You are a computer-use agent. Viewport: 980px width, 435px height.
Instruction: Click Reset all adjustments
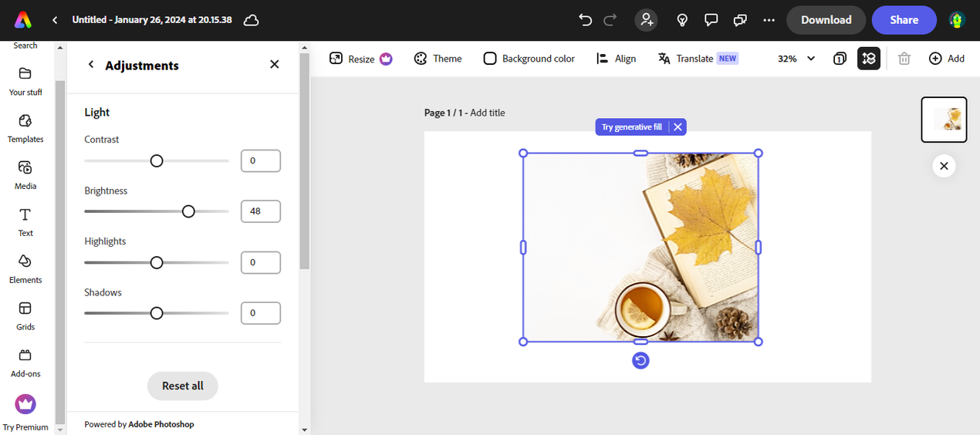pyautogui.click(x=183, y=386)
